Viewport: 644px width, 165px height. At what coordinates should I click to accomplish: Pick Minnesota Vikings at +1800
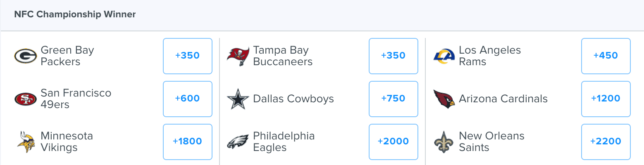click(x=188, y=141)
